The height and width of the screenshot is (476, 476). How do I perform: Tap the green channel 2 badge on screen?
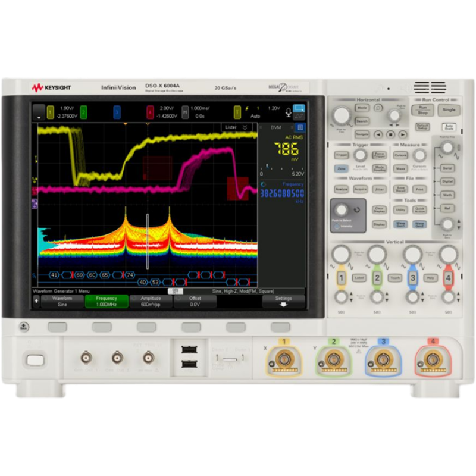[x=83, y=112]
